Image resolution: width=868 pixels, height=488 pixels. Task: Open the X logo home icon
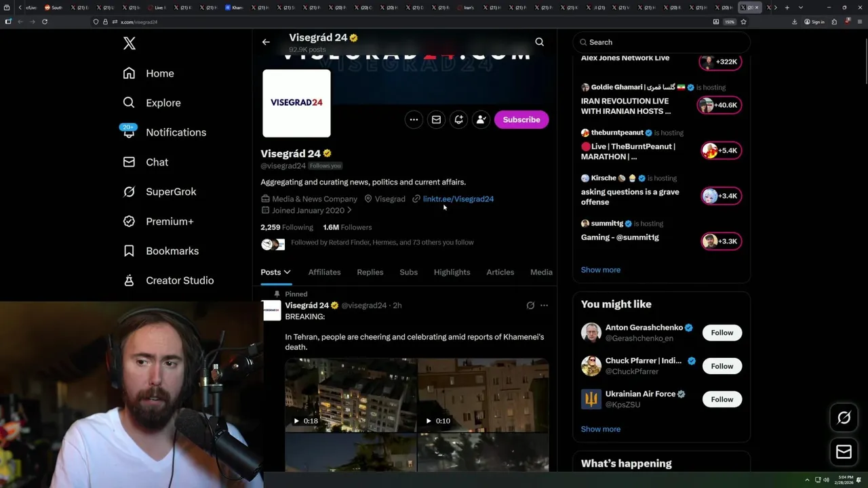coord(130,44)
